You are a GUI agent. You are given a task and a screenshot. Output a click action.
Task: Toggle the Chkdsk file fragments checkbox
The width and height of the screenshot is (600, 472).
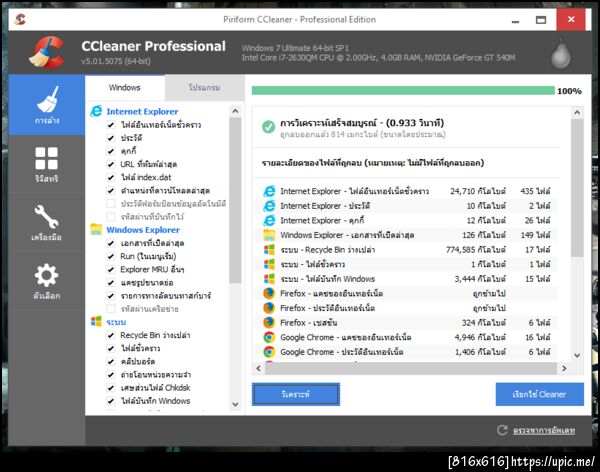111,387
